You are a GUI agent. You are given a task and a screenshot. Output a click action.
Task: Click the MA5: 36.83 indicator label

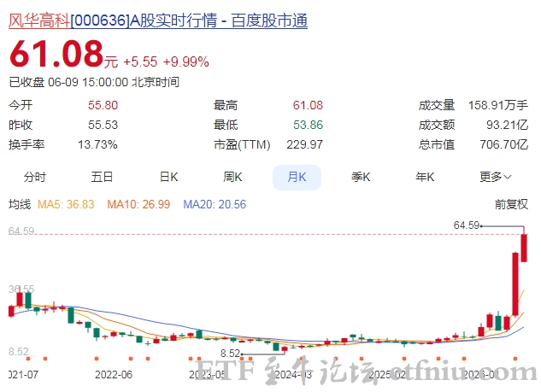(x=66, y=204)
